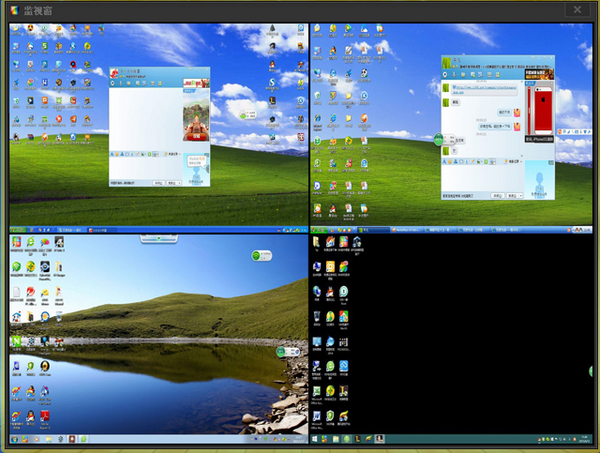Click the red avatar in top-left QQ chat
Screen dimensions: 600x453
point(115,73)
